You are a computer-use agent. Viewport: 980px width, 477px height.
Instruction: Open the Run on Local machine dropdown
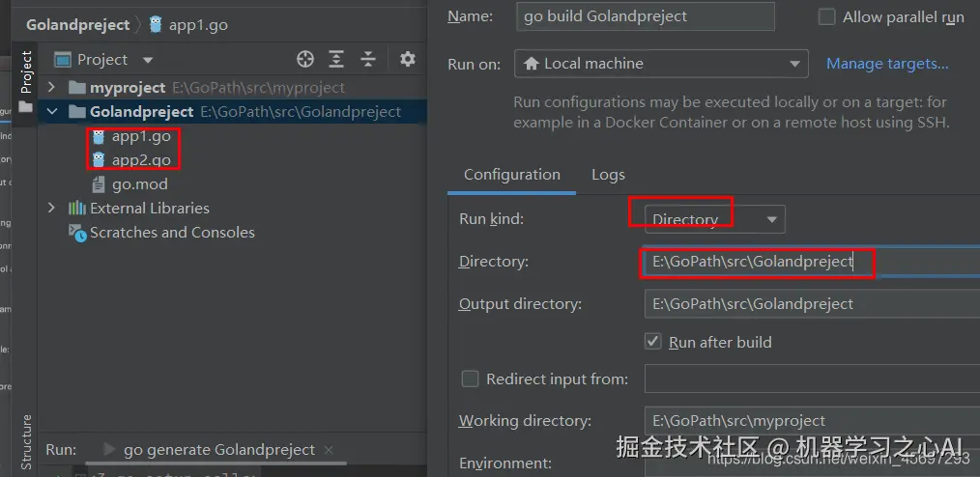661,64
